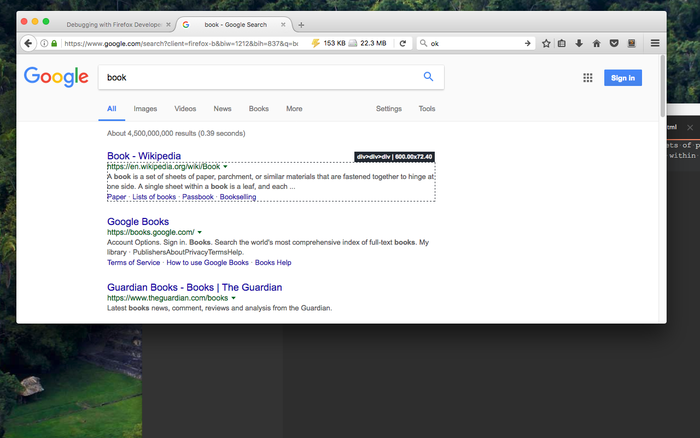
Task: Open How to use Google Books link
Action: pyautogui.click(x=208, y=263)
